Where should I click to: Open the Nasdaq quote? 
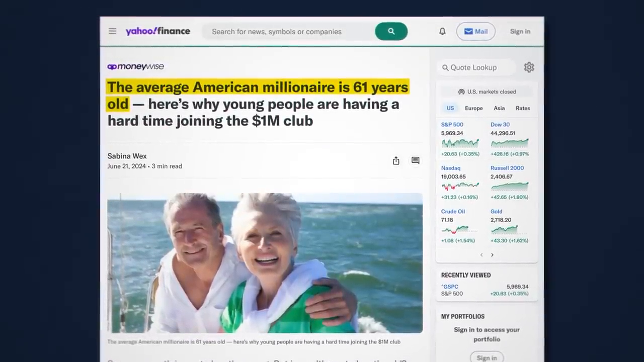(451, 168)
